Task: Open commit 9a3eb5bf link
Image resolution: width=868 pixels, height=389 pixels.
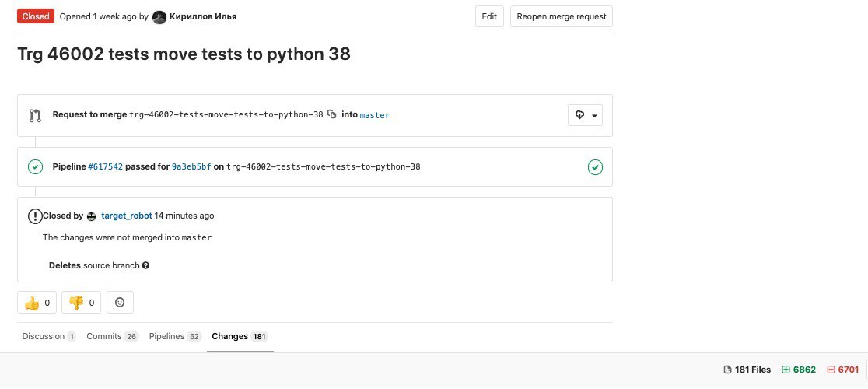Action: coord(191,166)
